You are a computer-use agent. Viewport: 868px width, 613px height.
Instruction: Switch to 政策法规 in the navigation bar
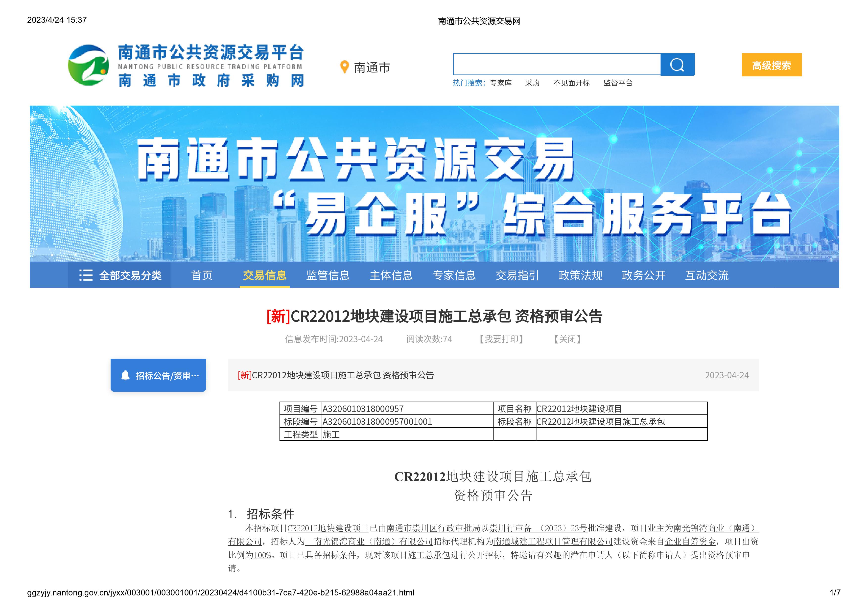(580, 275)
